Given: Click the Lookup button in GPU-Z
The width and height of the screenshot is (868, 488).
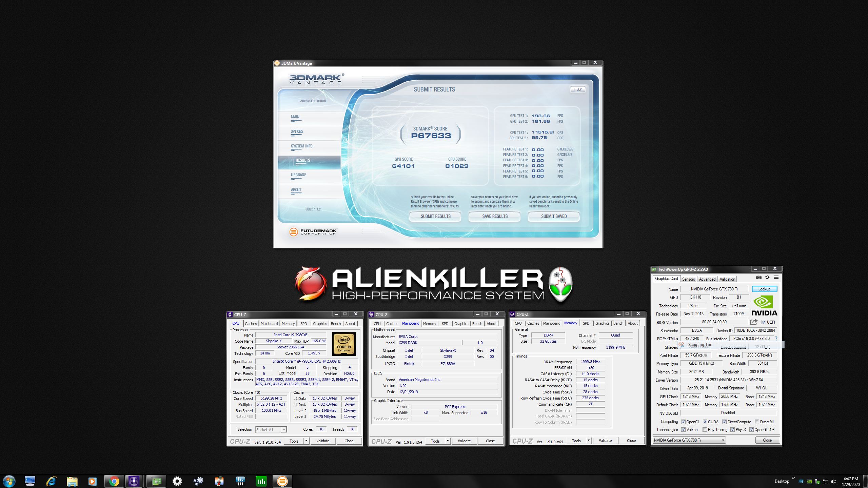Looking at the screenshot, I should point(764,289).
